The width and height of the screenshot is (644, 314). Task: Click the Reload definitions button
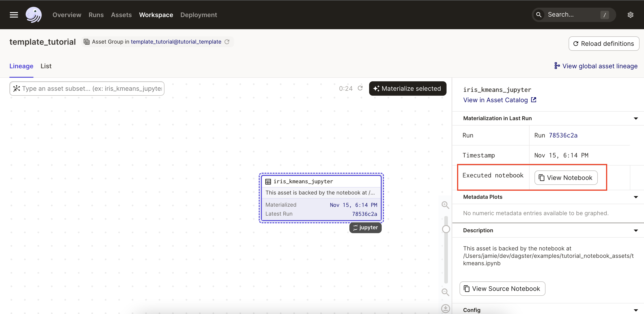[604, 43]
